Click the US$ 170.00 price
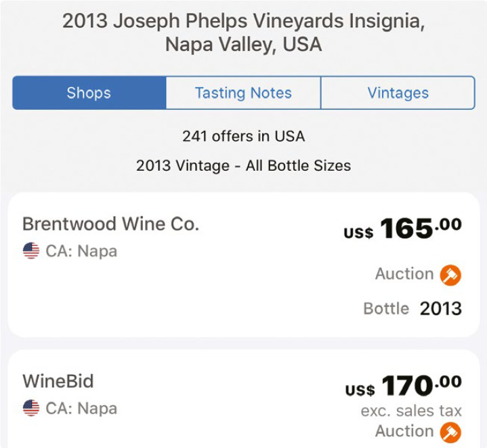 coord(403,386)
